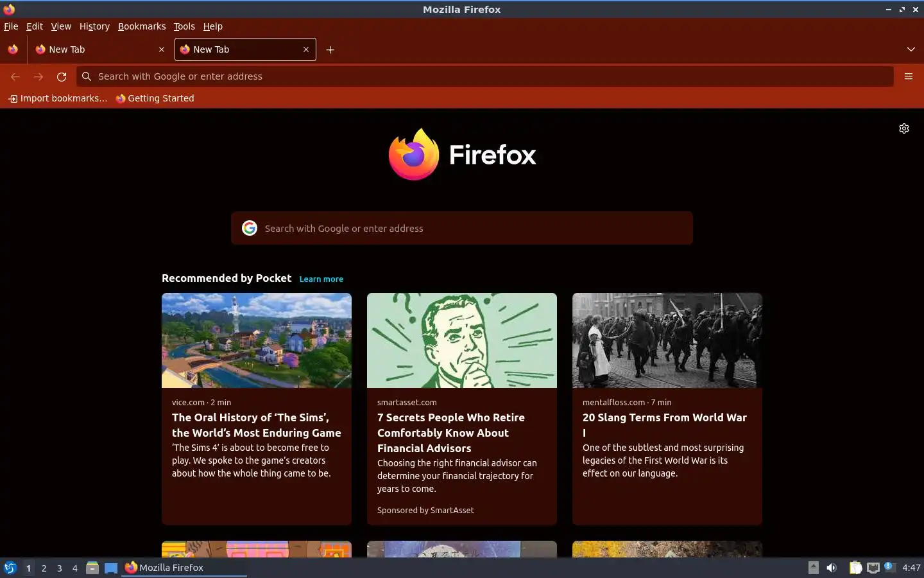
Task: Expand the list all tabs chevron
Action: point(911,49)
